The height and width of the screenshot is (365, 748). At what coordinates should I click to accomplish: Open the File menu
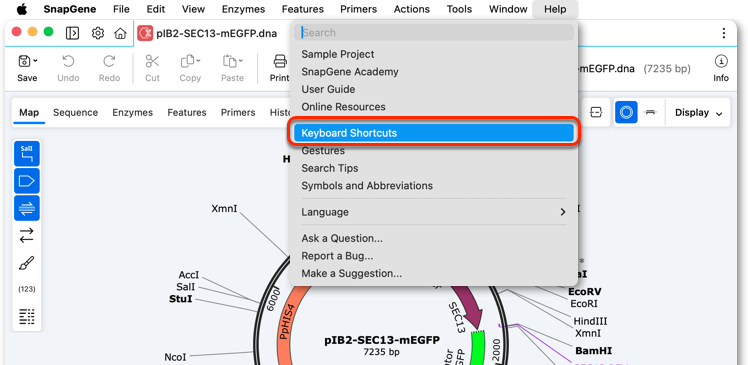click(121, 9)
